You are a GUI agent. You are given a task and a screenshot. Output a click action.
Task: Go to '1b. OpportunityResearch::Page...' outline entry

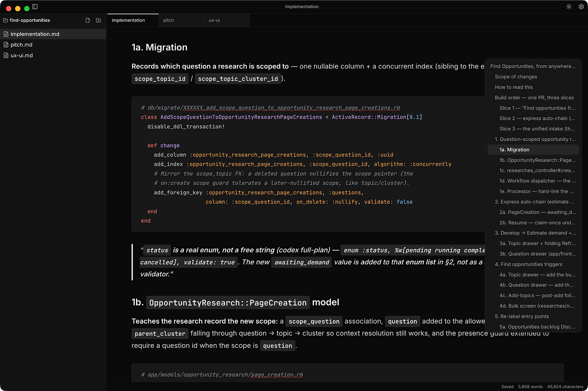click(x=533, y=160)
